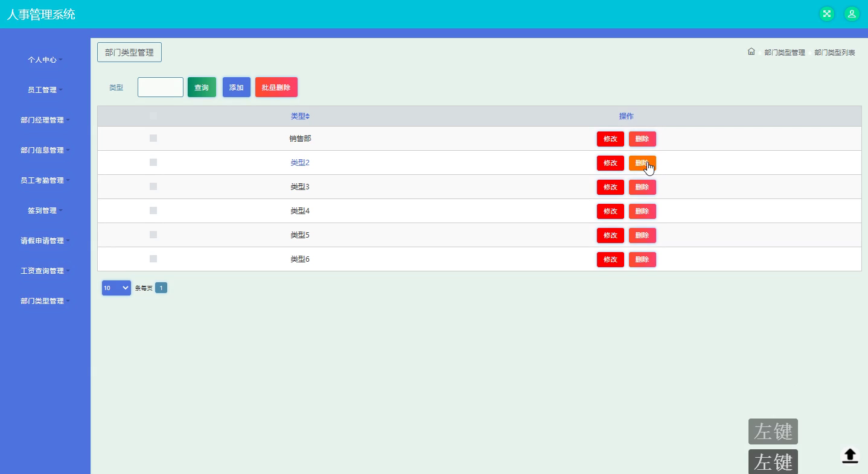Click 删除 for the 销售部 row
This screenshot has width=868, height=474.
pyautogui.click(x=642, y=139)
